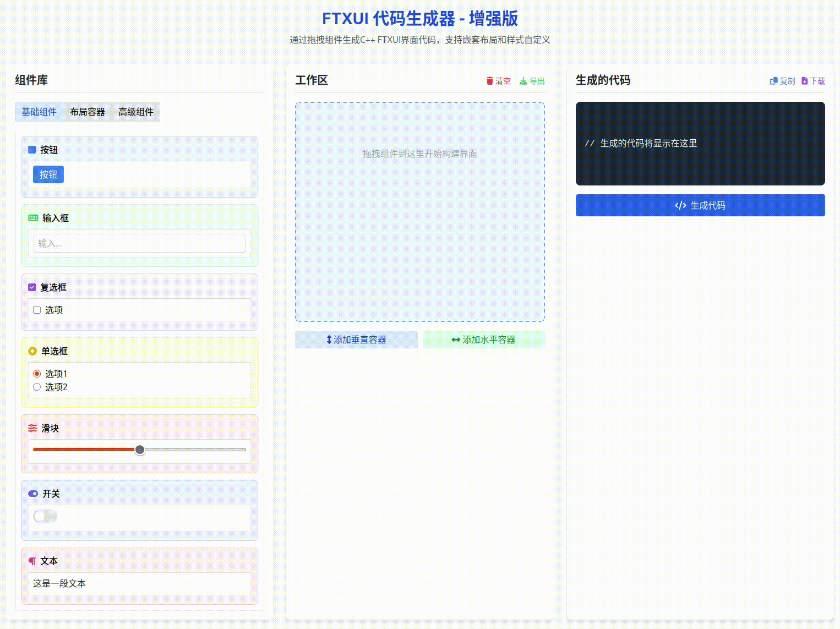840x629 pixels.
Task: Click the 滑块 component card title
Action: pos(50,428)
